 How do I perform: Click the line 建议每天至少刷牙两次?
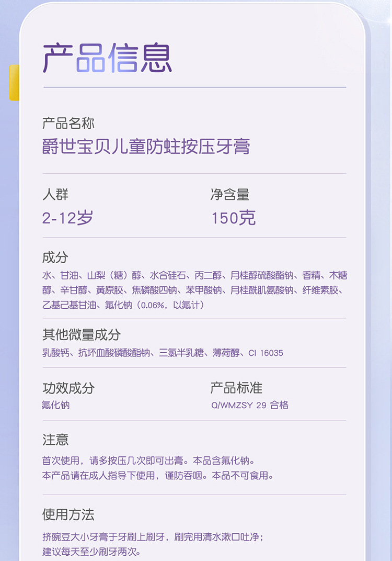pos(91,552)
